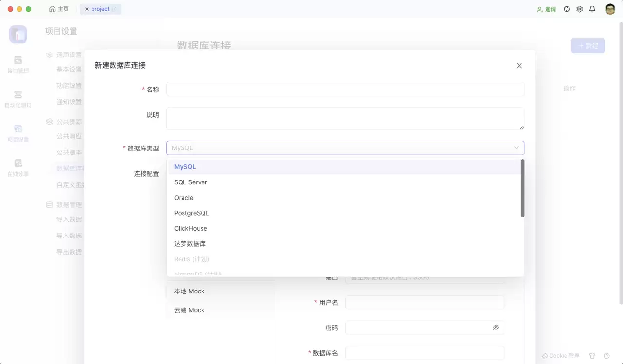Open the notifications bell icon

592,9
